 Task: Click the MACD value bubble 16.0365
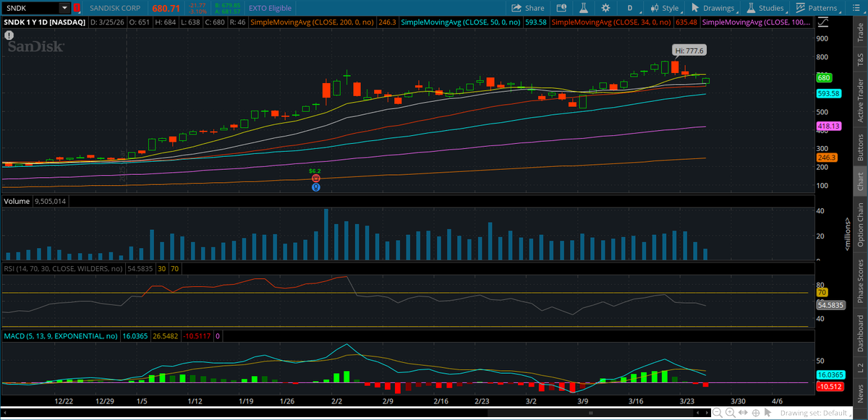pos(830,375)
